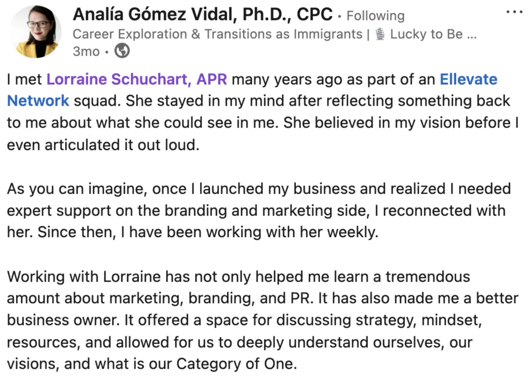Click the 3mo post timestamp
The width and height of the screenshot is (532, 392).
pyautogui.click(x=86, y=51)
